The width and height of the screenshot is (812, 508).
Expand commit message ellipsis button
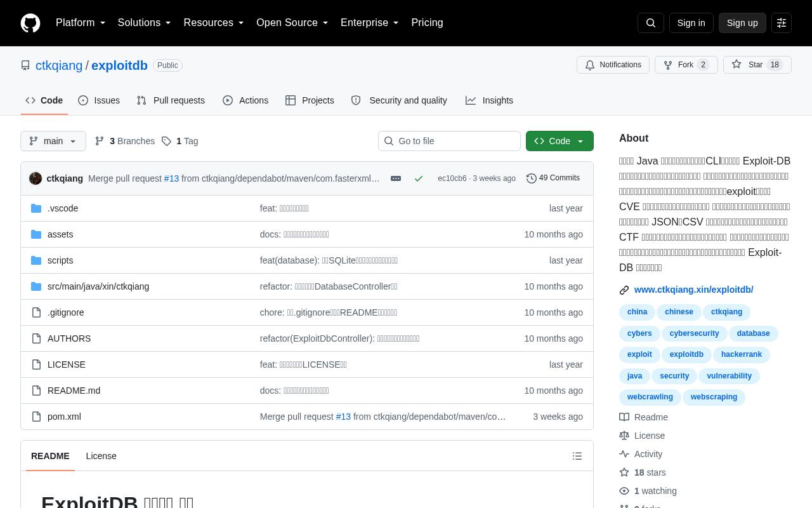point(396,178)
